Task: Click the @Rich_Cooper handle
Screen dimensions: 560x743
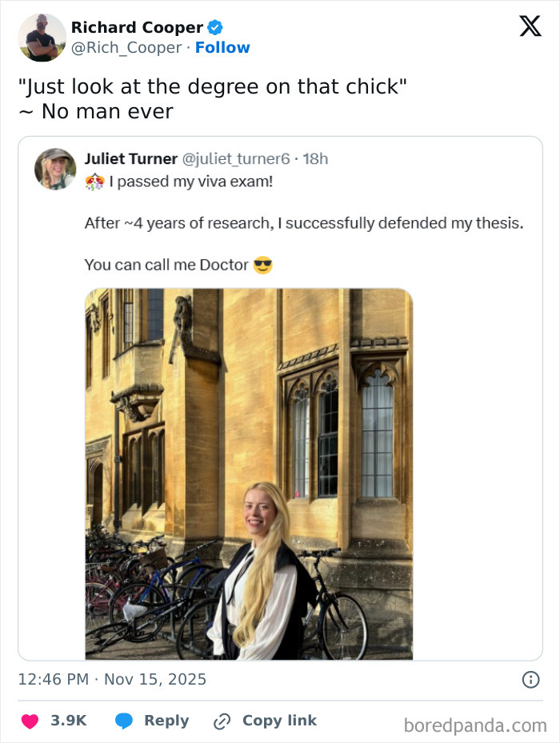Action: (x=126, y=47)
